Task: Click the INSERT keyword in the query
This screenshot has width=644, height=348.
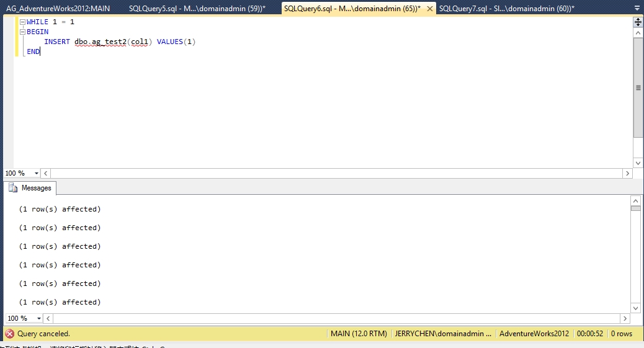Action: [x=57, y=42]
